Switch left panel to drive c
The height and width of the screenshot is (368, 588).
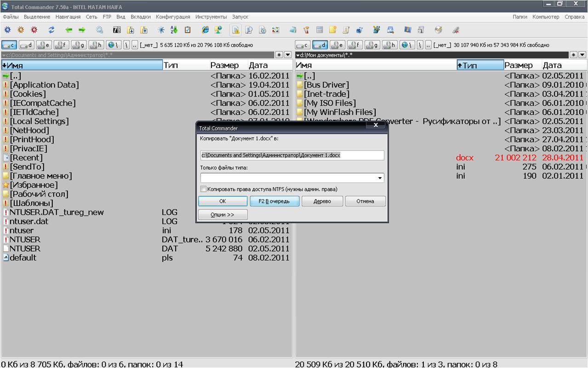9,45
